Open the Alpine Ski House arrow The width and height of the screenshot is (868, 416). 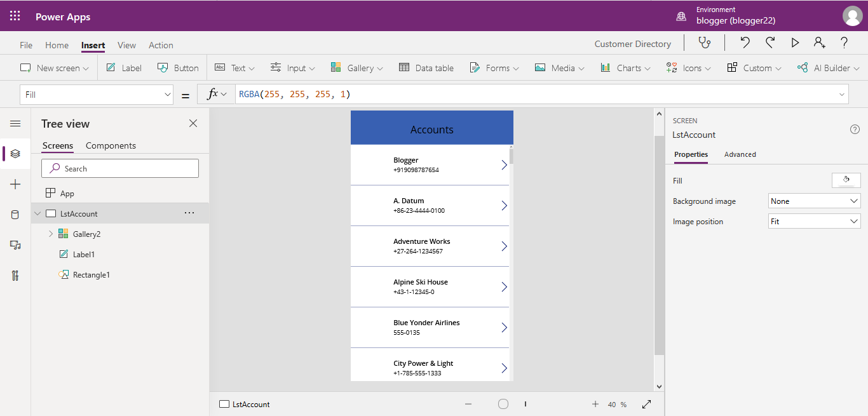point(505,287)
